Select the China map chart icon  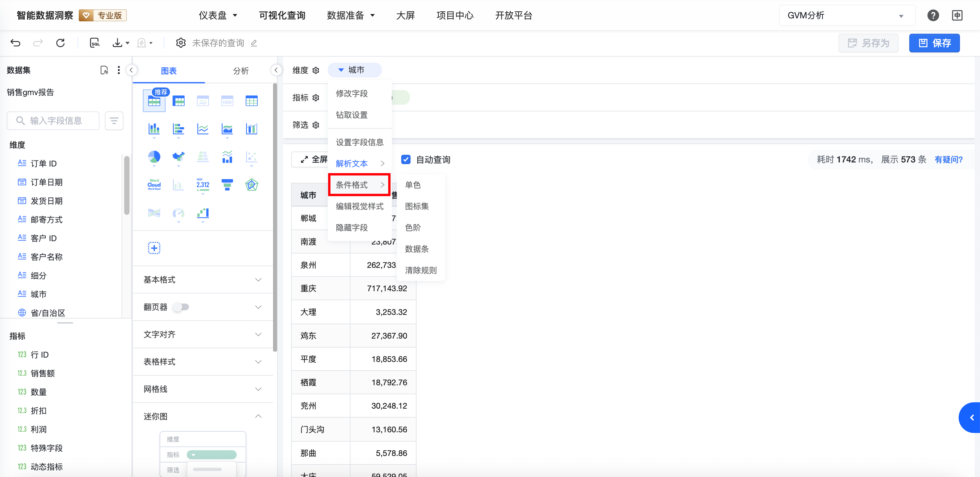click(179, 156)
